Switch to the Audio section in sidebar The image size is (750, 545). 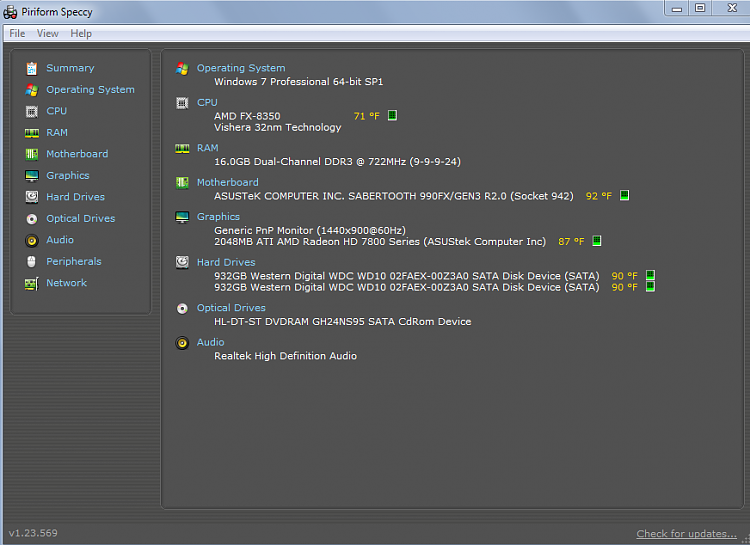pyautogui.click(x=60, y=240)
